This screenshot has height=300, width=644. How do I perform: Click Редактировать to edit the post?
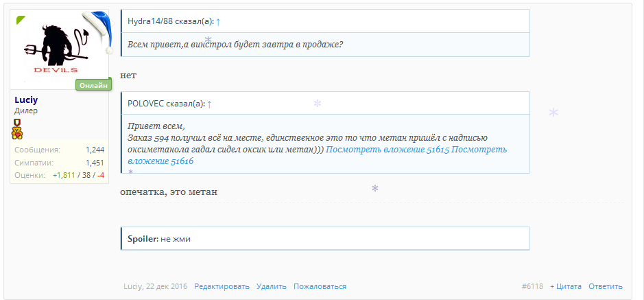click(x=222, y=286)
